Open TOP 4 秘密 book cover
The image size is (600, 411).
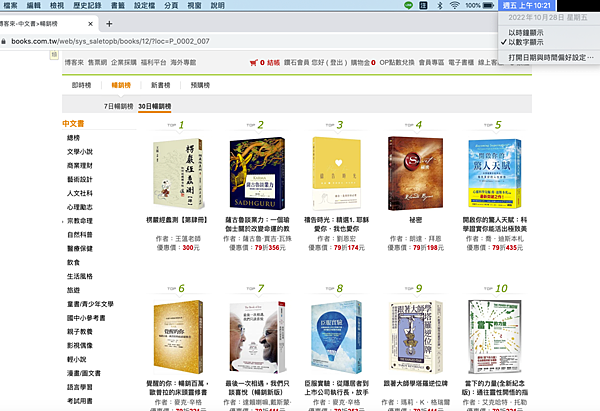(416, 173)
